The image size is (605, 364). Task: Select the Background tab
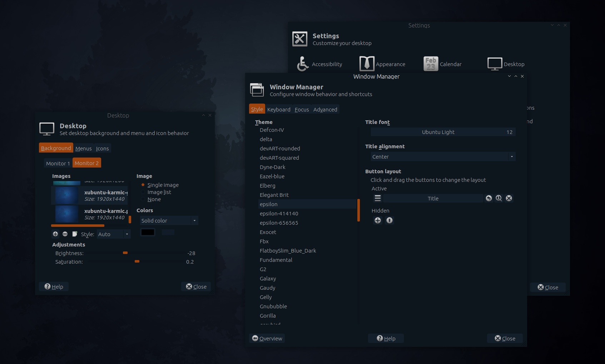[x=56, y=148]
